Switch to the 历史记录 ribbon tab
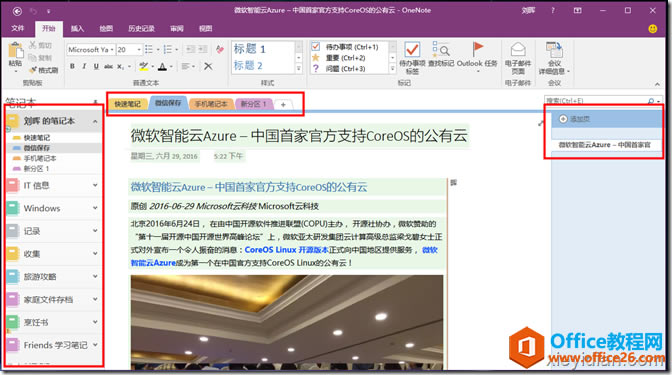 click(x=141, y=28)
